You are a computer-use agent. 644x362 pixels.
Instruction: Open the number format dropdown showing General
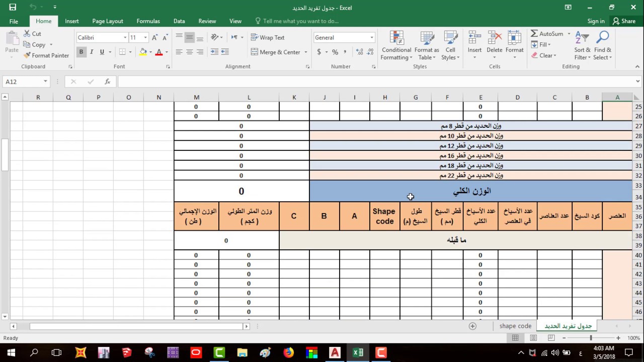tap(372, 38)
